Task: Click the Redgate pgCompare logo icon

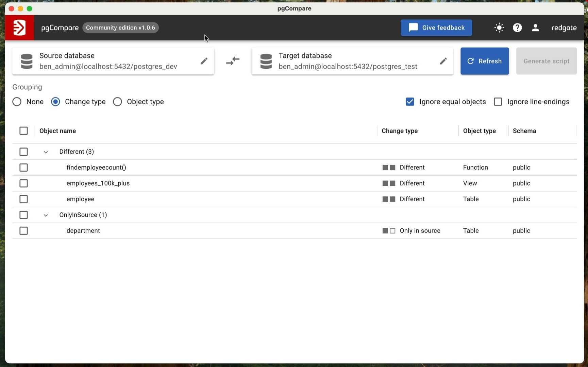Action: tap(19, 28)
